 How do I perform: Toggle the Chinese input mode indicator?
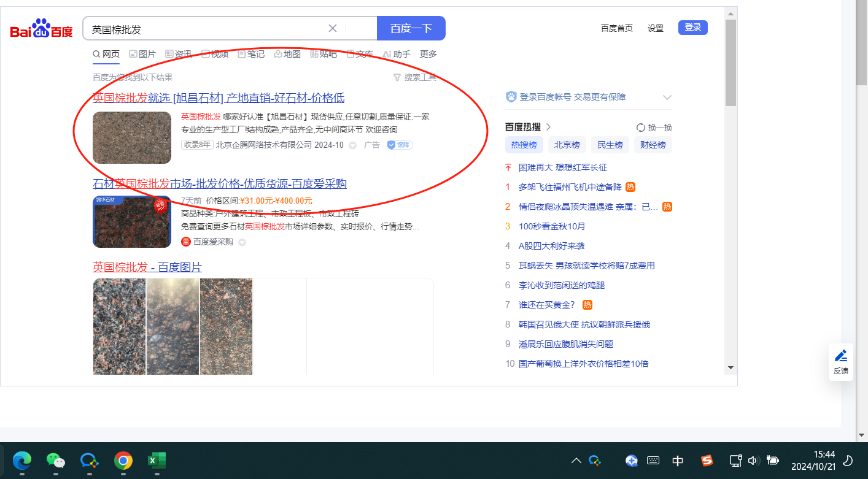click(678, 461)
